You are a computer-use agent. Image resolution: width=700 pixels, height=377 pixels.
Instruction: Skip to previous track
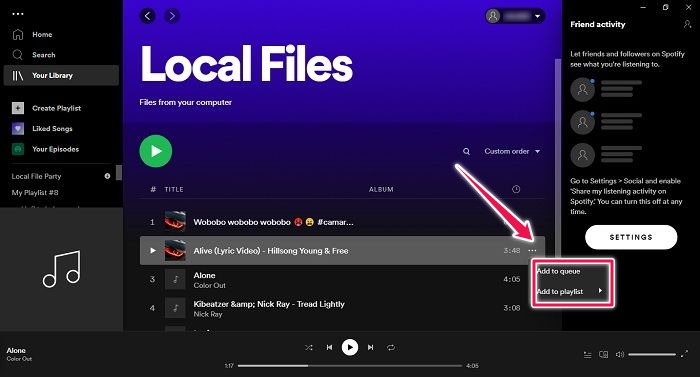click(x=329, y=348)
